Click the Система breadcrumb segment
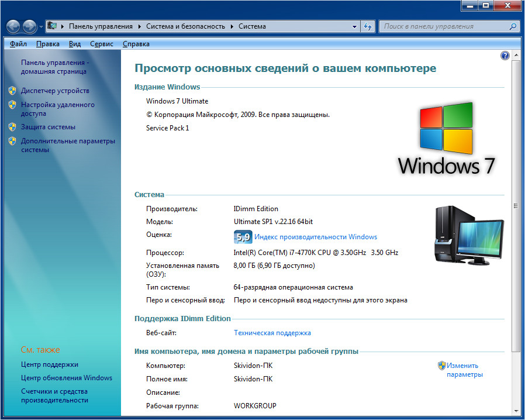The image size is (525, 420). [252, 26]
